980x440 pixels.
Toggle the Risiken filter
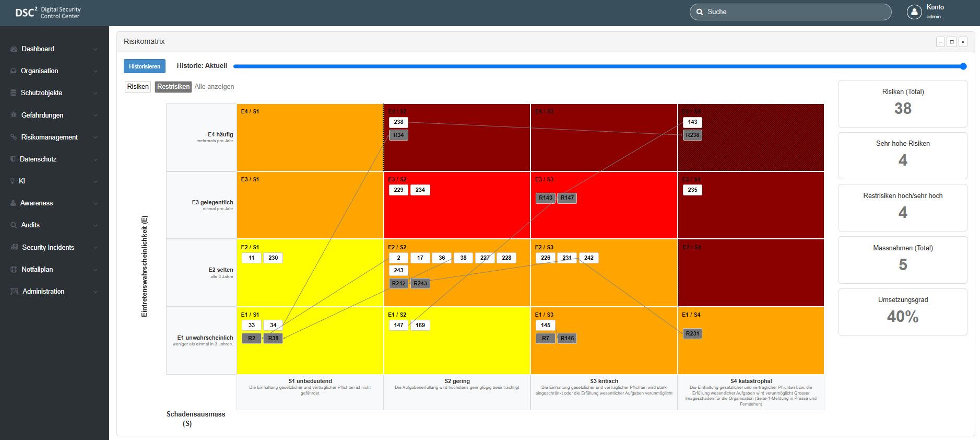coord(138,87)
